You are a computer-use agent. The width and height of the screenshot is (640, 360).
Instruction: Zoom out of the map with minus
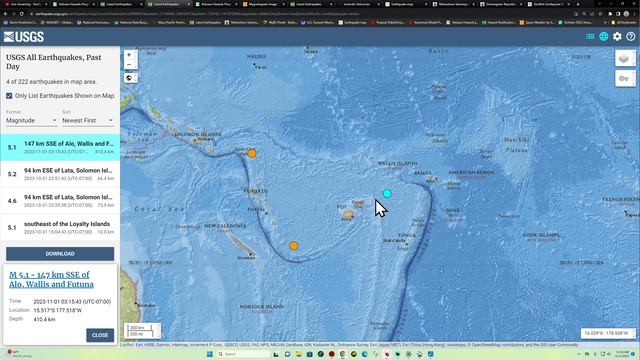coord(129,64)
